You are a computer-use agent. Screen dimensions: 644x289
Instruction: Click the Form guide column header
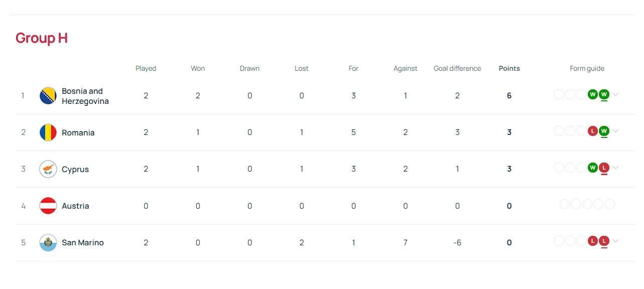[587, 68]
